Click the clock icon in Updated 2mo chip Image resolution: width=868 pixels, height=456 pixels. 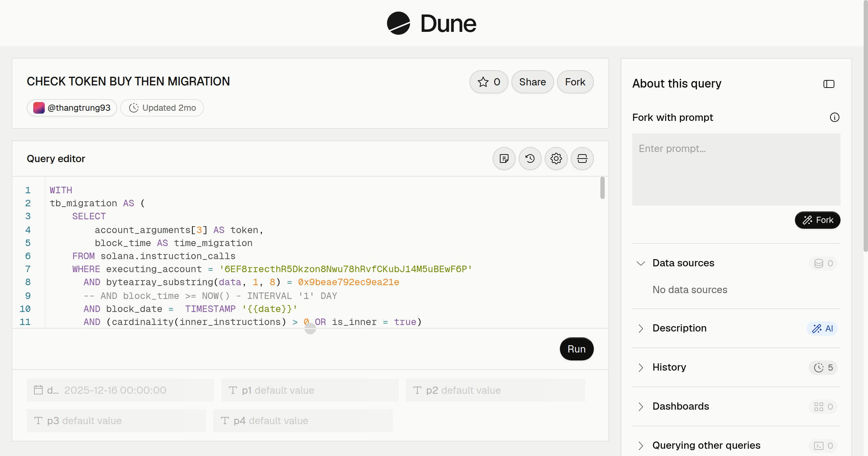(134, 108)
